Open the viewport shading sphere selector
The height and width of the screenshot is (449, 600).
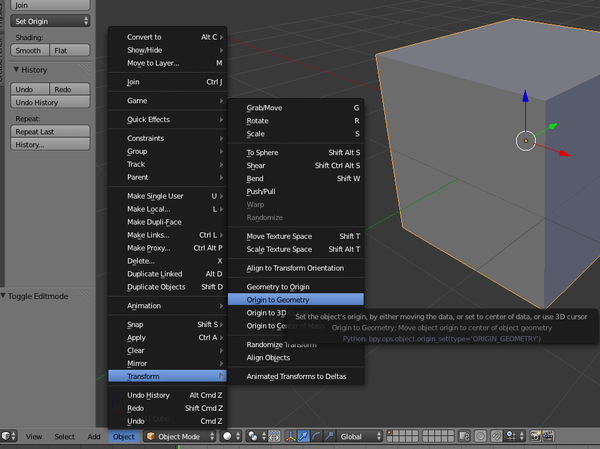point(232,436)
